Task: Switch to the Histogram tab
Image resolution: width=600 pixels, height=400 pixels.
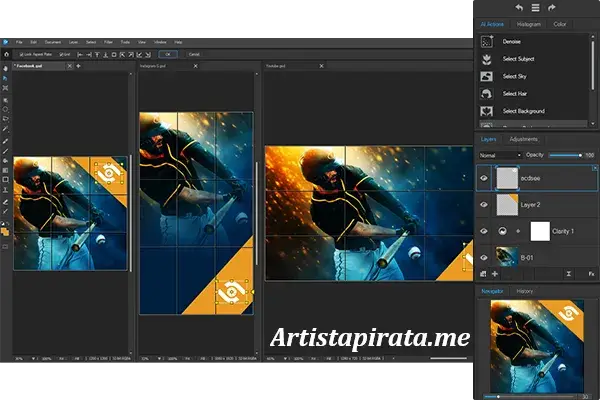Action: pos(528,24)
